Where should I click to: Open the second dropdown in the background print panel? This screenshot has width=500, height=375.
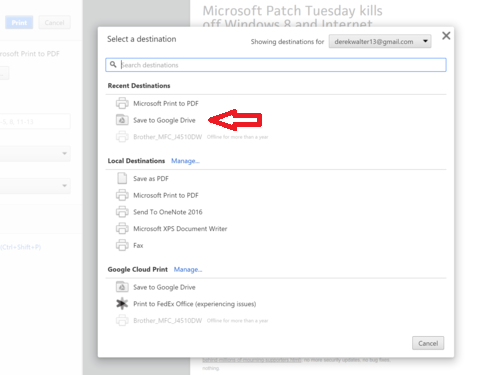pos(35,186)
